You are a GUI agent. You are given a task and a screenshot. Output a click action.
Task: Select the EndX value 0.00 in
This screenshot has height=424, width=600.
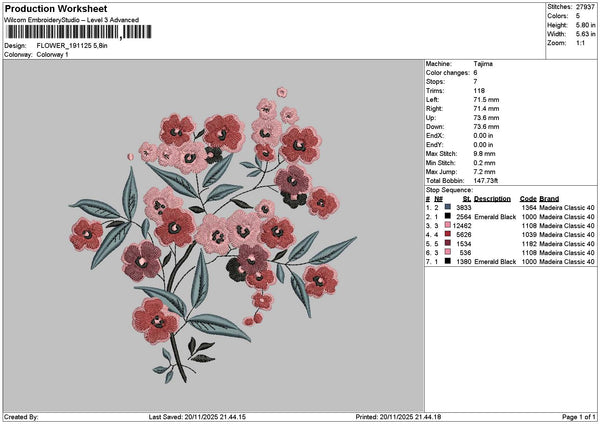pyautogui.click(x=483, y=136)
